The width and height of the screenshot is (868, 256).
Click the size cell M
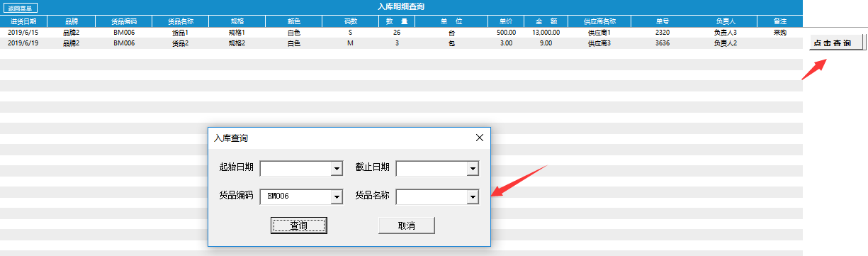(x=350, y=43)
